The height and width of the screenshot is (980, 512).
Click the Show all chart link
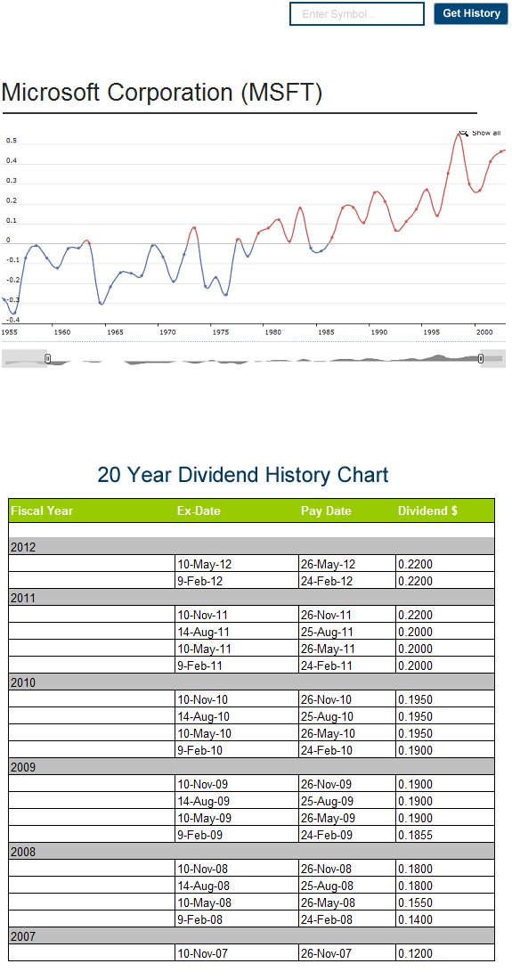(x=486, y=133)
